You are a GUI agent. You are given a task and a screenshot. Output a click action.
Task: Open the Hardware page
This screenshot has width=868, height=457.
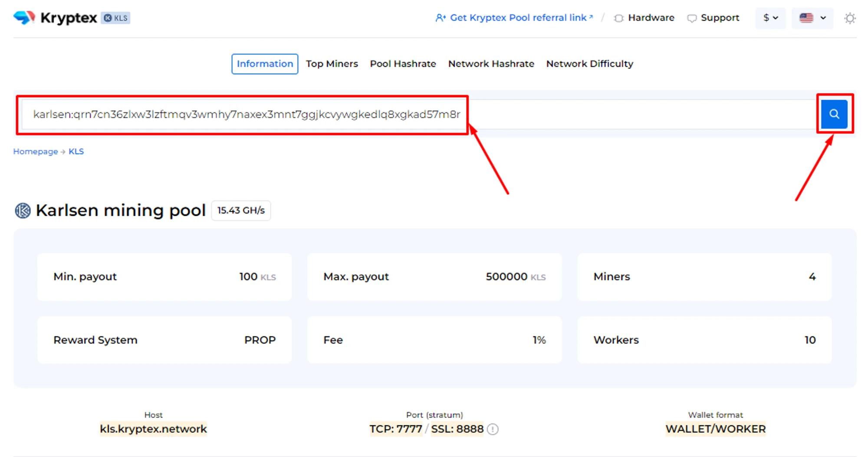(x=644, y=18)
